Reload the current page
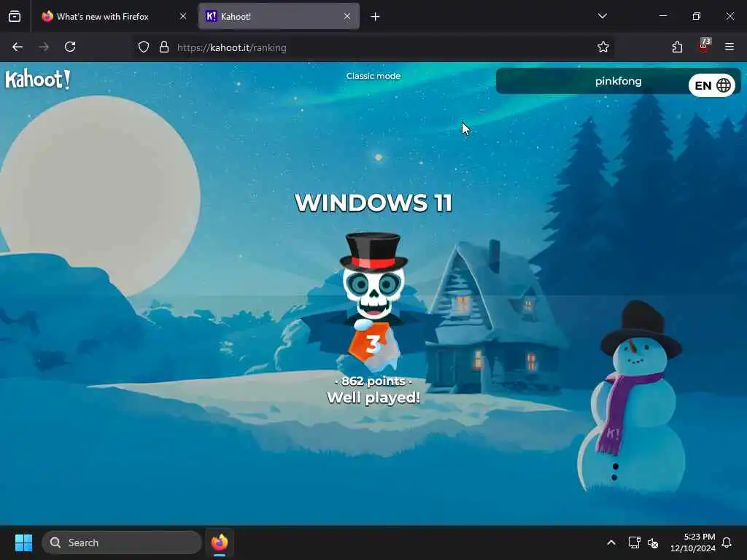 [70, 47]
